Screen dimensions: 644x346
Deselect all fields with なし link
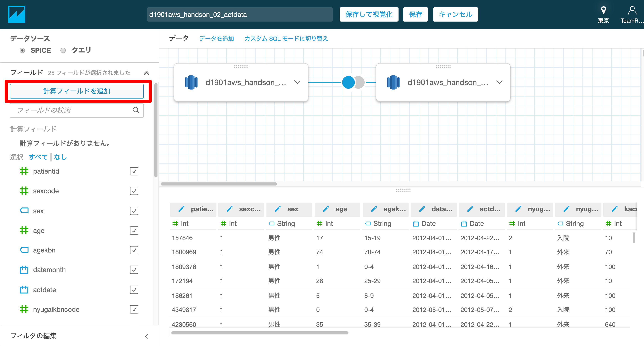60,157
